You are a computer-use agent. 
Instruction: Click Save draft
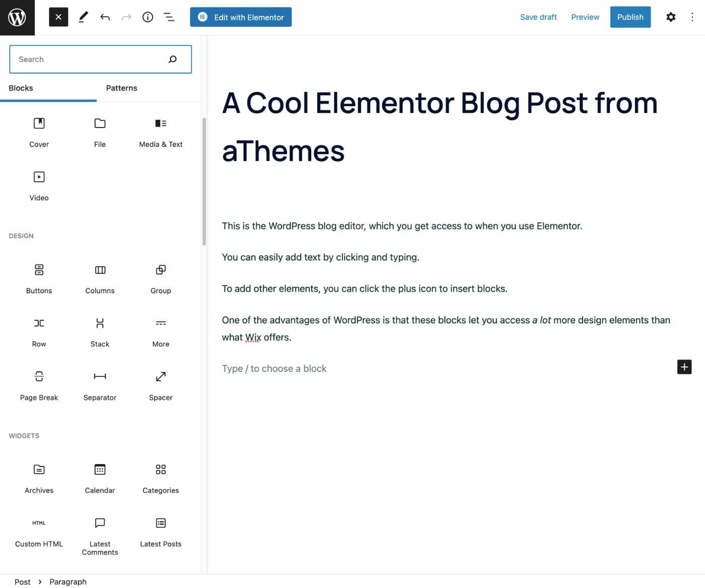(538, 17)
